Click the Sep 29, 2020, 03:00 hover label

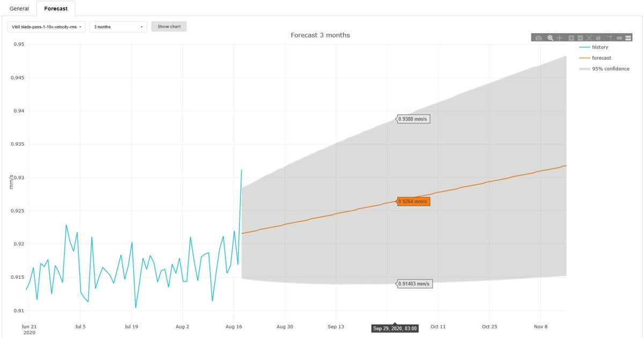pyautogui.click(x=394, y=328)
